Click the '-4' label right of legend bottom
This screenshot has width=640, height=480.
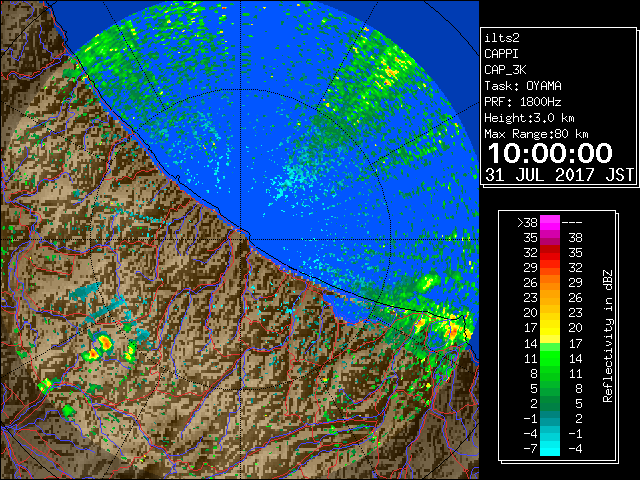point(575,448)
